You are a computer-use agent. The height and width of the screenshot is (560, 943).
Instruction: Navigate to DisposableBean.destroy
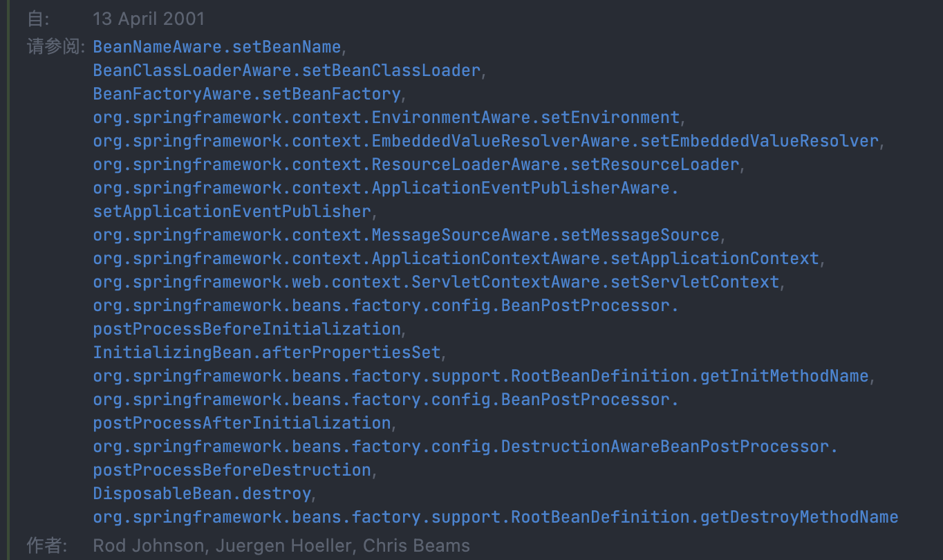pyautogui.click(x=202, y=494)
